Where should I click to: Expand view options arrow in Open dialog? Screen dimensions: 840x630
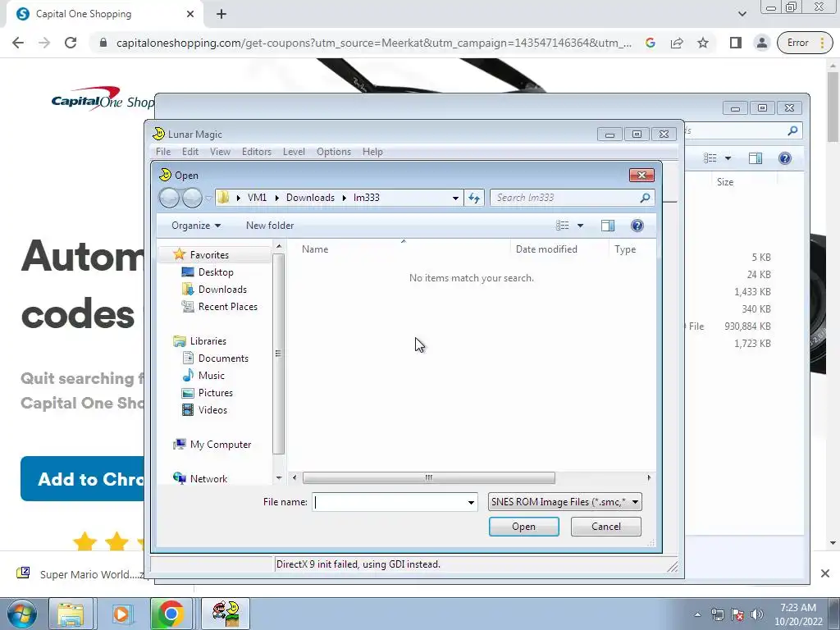580,226
